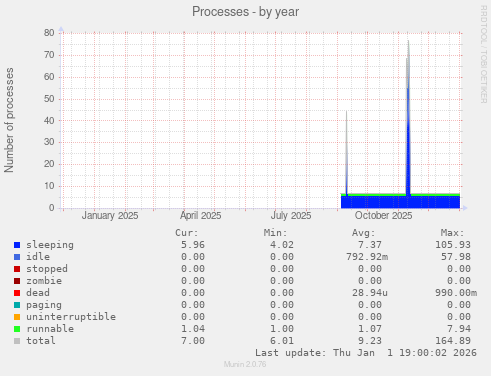Click the solid blue sleeping area band

(400, 202)
